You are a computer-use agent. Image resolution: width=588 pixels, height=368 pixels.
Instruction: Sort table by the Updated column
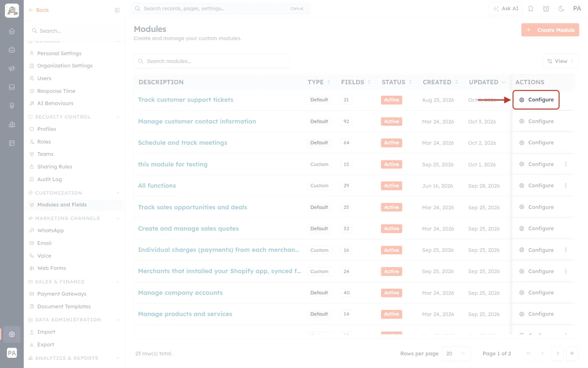[487, 82]
